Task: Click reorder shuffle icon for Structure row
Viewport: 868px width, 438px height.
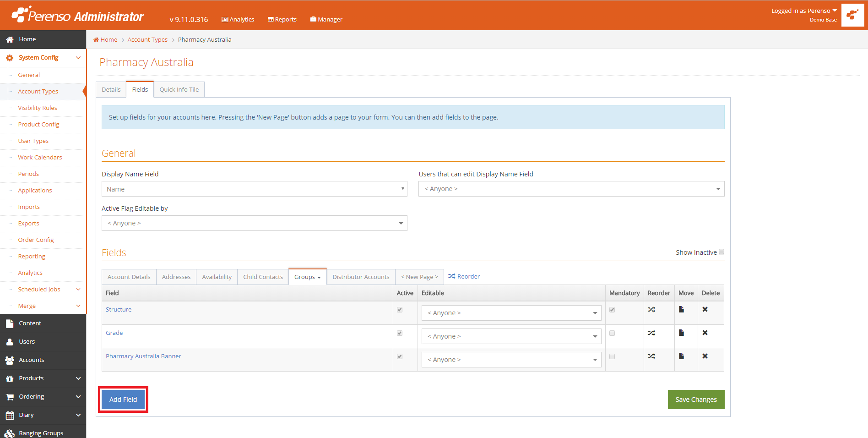Action: coord(651,310)
